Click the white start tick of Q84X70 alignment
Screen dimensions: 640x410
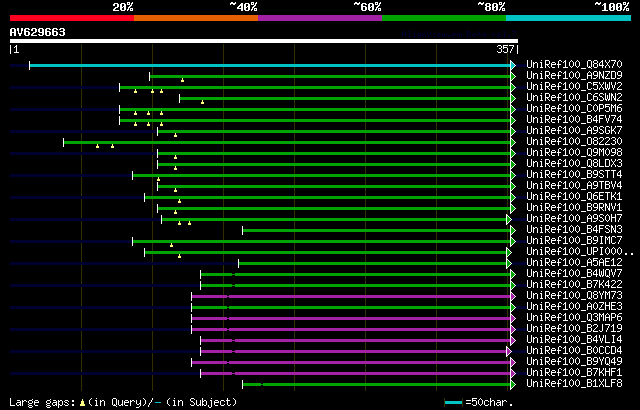[29, 65]
